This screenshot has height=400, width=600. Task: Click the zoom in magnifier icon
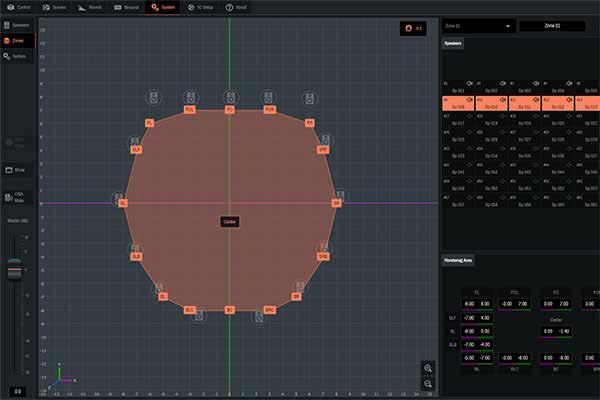click(x=428, y=368)
